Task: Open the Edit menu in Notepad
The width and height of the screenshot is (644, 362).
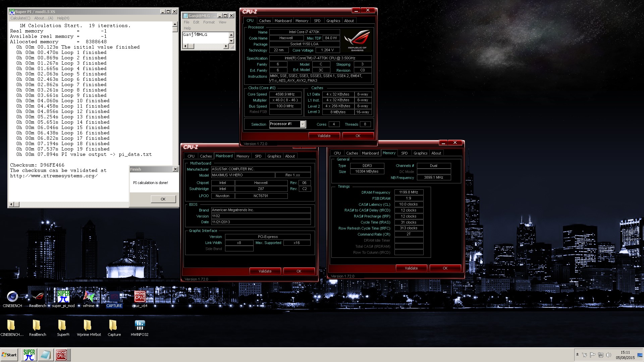Action: pos(196,22)
